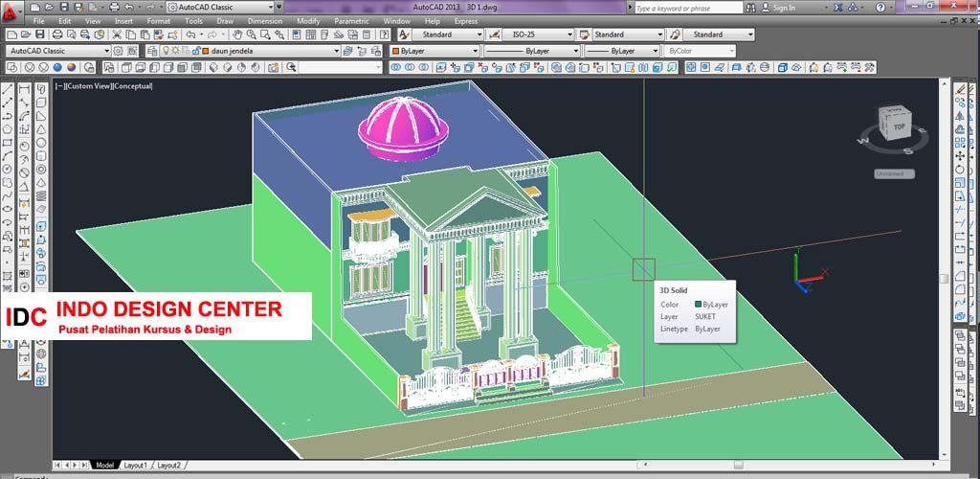Viewport: 980px width, 479px height.
Task: Expand the workspace dropdown in quick access toolbar
Action: coord(271,8)
